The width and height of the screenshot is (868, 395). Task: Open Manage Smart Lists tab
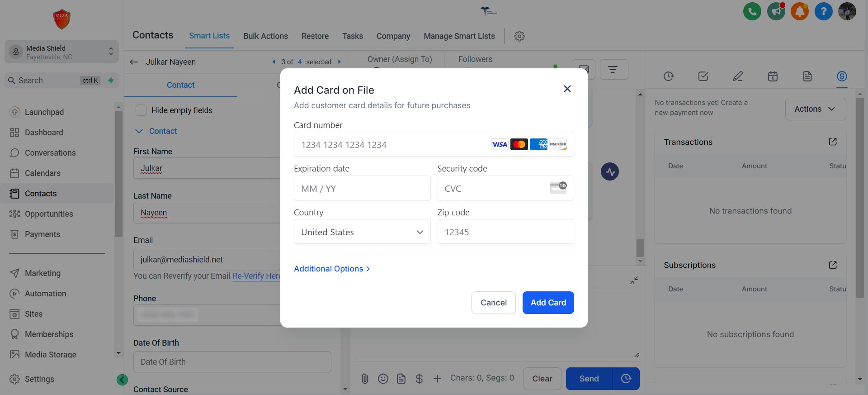(459, 36)
